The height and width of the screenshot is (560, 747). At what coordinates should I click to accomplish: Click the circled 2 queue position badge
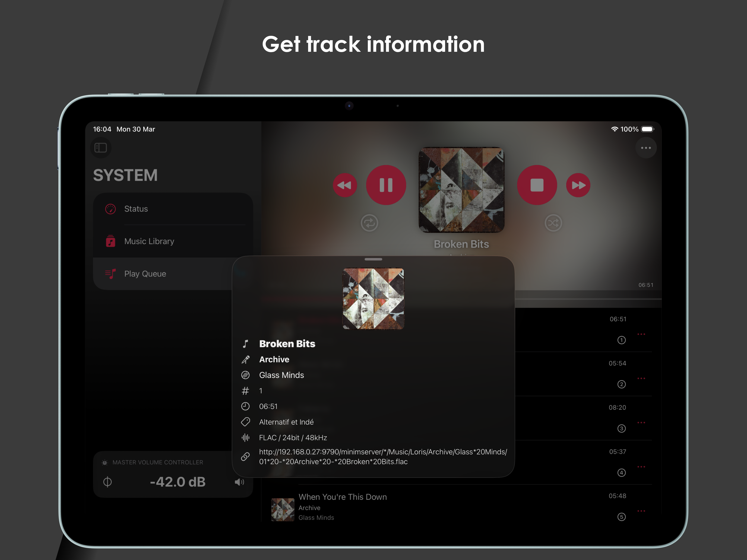pos(621,384)
